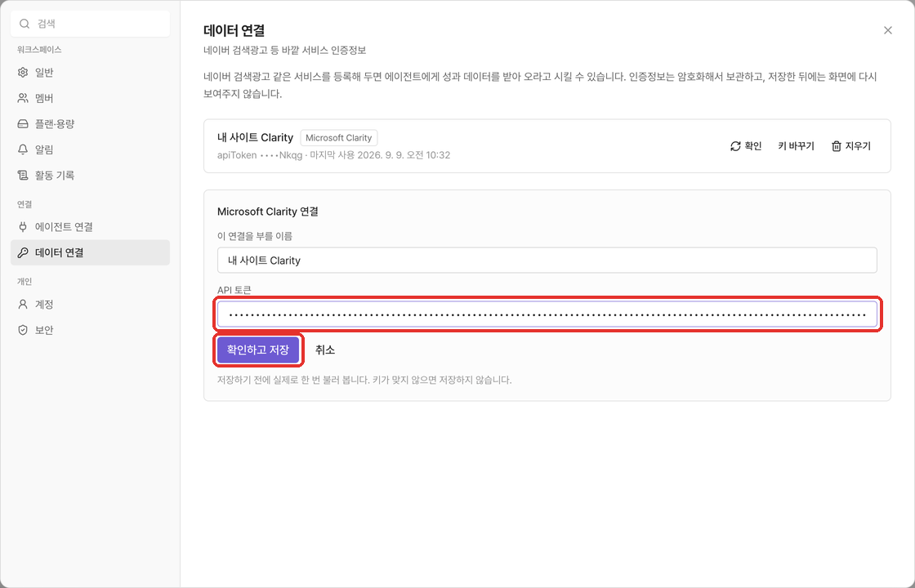The width and height of the screenshot is (915, 588).
Task: Click the 워크스페이스 section label
Action: point(39,50)
